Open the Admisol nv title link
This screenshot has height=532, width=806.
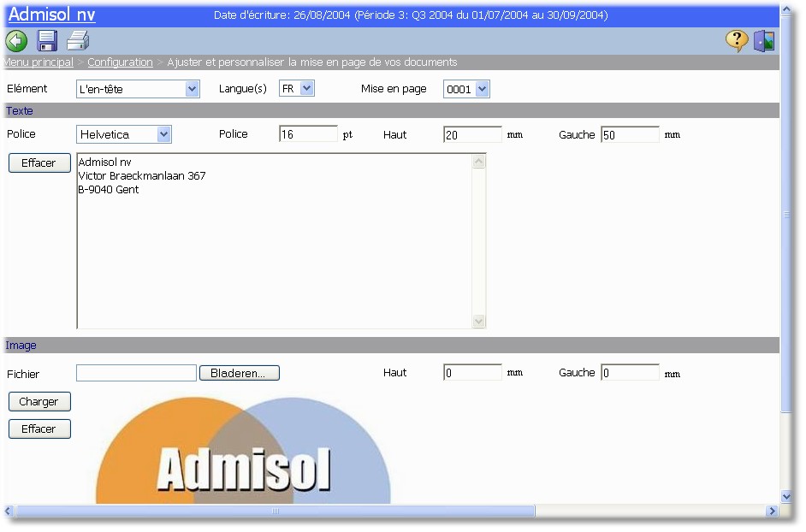[x=52, y=15]
